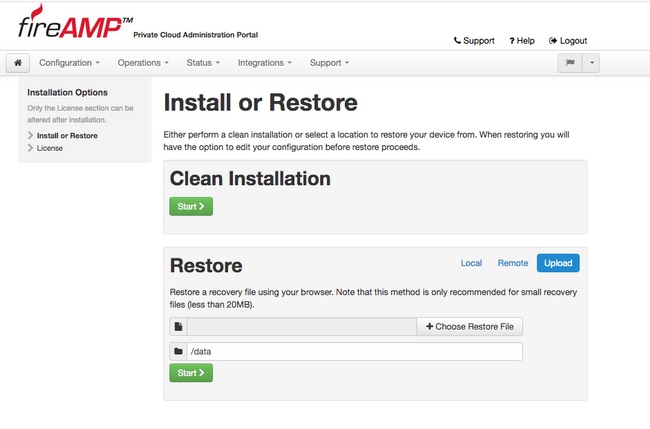This screenshot has height=429, width=650.
Task: Switch to the Local restore tab
Action: point(471,263)
